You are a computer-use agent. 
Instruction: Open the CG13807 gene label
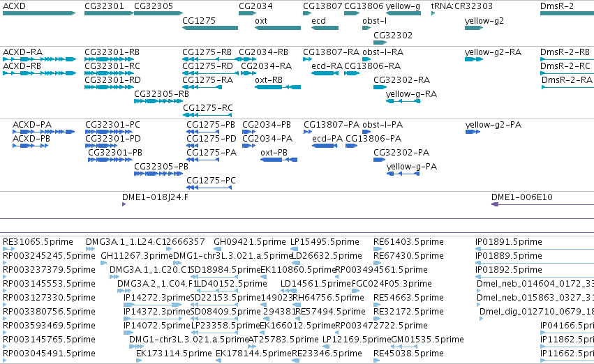(x=322, y=6)
